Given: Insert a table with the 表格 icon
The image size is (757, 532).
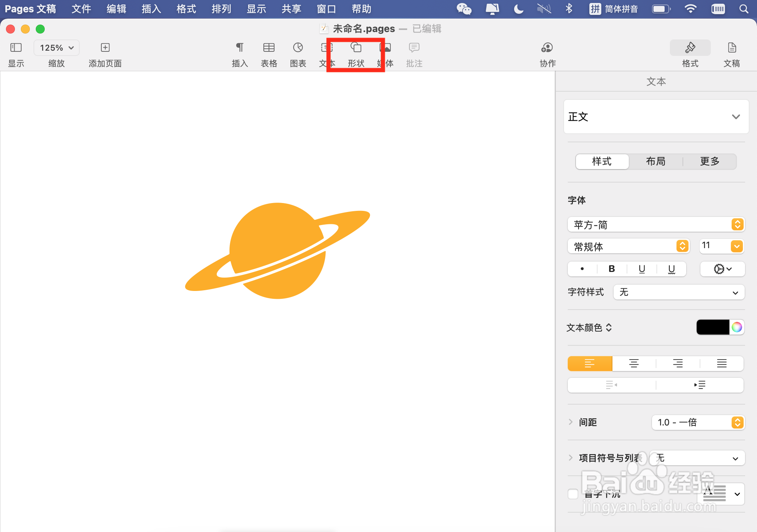Looking at the screenshot, I should [269, 48].
